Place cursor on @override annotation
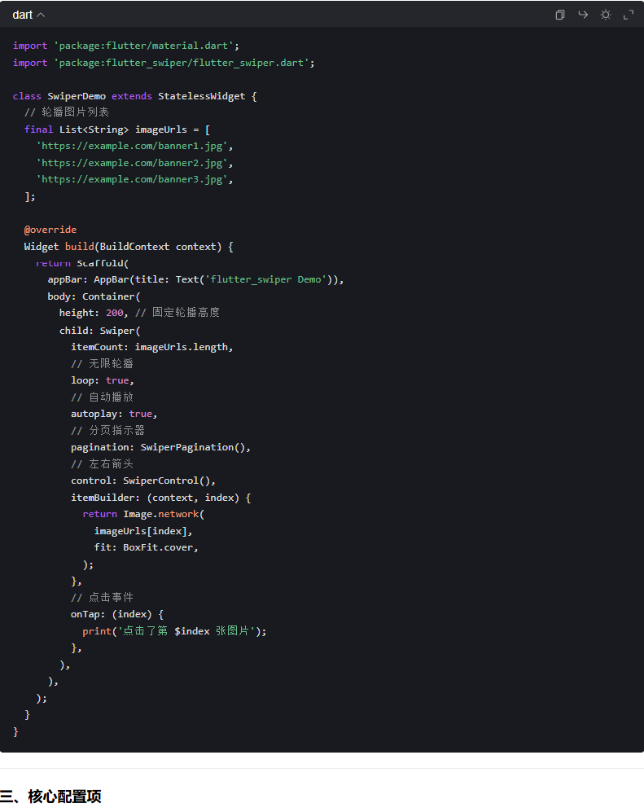This screenshot has width=644, height=812. (50, 230)
